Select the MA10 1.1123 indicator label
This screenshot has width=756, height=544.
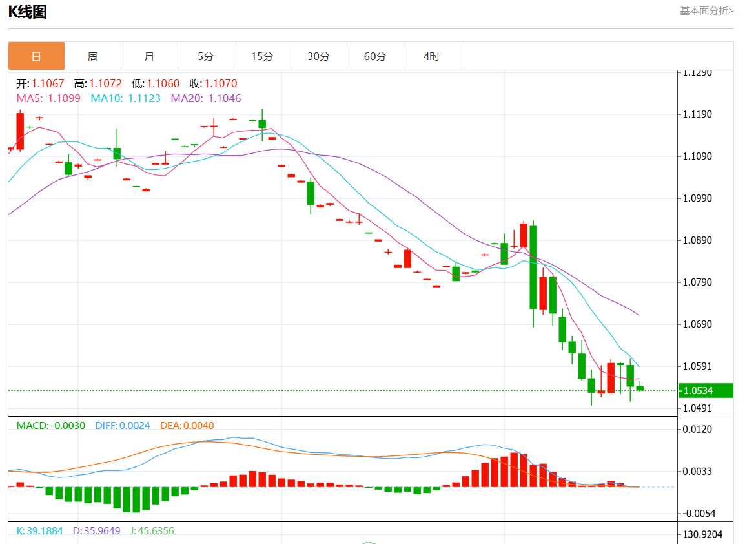[x=125, y=98]
